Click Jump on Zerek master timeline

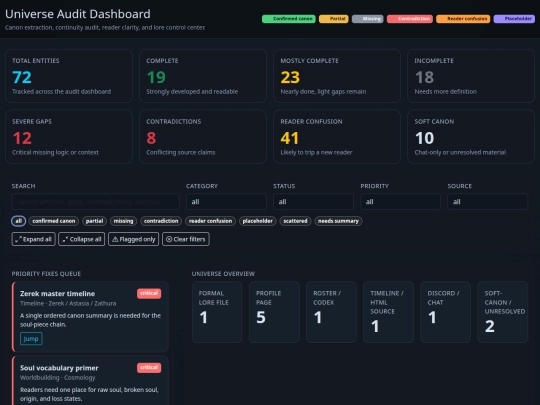click(31, 339)
